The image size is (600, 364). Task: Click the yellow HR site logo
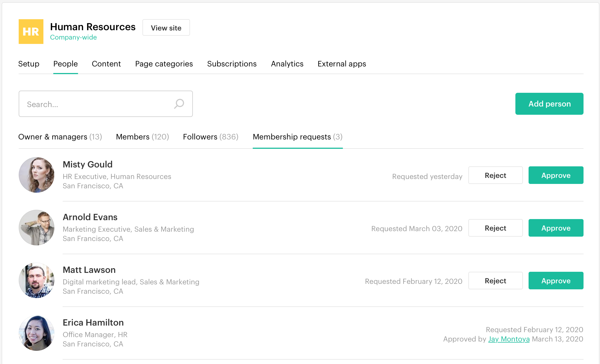[31, 32]
